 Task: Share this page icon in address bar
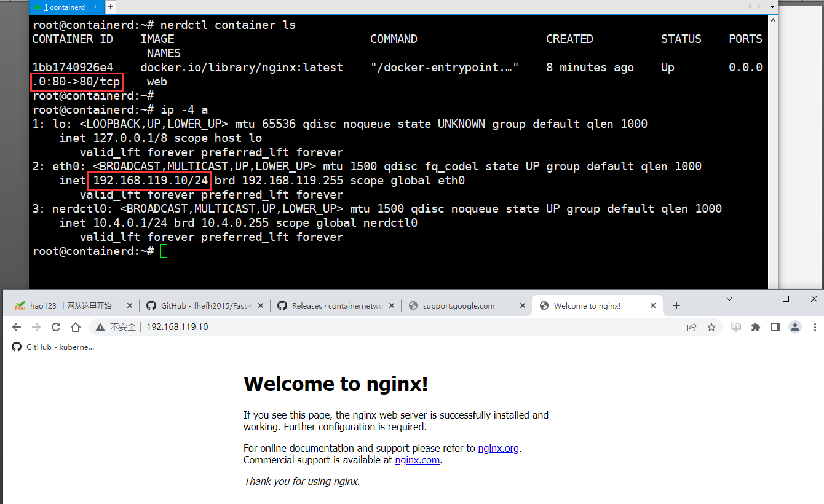[692, 327]
